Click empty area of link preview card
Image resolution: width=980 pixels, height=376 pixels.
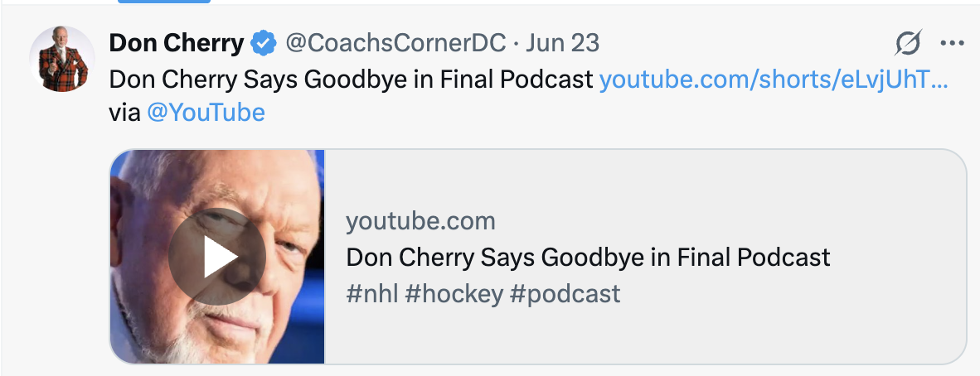[x=788, y=331]
